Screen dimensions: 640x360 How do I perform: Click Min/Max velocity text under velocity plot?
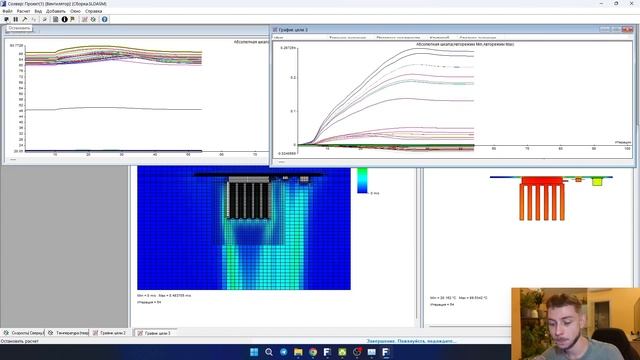[x=164, y=295]
